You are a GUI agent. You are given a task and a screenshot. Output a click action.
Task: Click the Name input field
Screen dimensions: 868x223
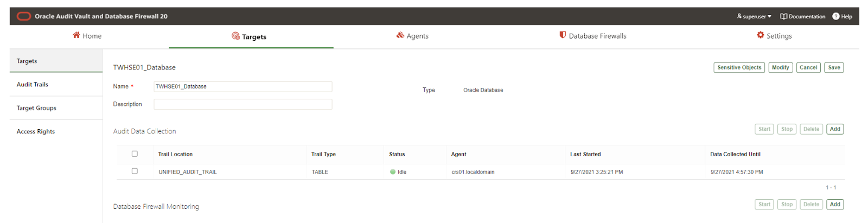click(x=242, y=86)
